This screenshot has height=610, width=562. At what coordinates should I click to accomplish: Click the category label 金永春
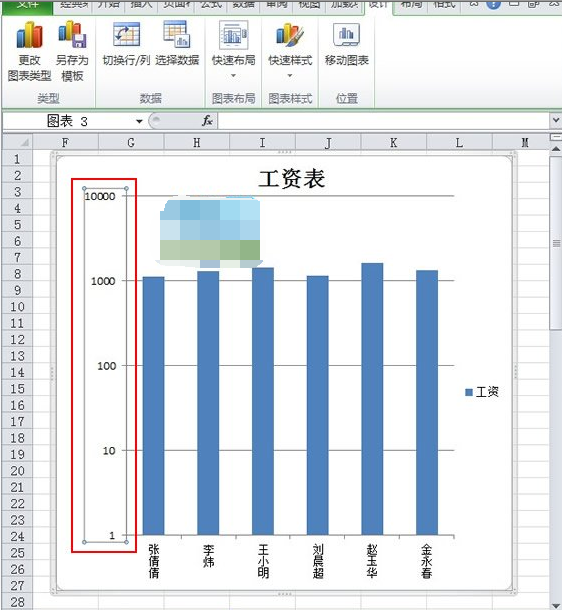click(x=427, y=561)
